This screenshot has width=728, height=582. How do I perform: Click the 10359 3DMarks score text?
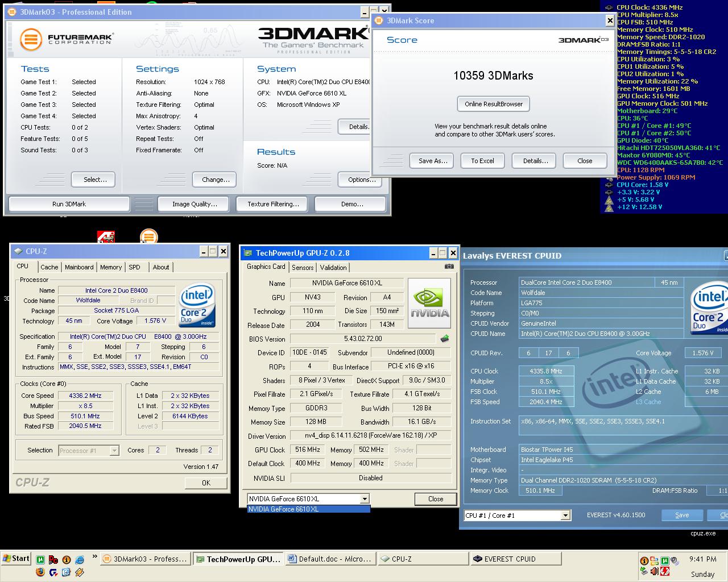tap(493, 76)
